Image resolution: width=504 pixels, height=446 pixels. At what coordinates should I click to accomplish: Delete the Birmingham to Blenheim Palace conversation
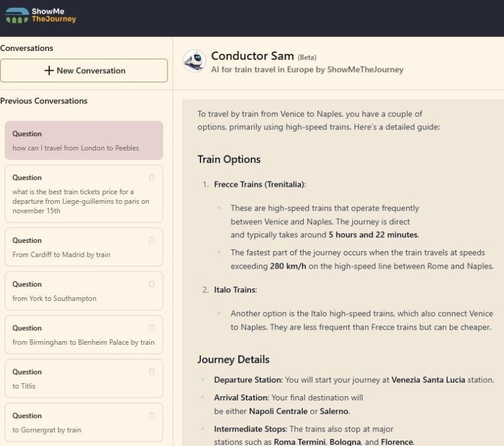click(152, 328)
